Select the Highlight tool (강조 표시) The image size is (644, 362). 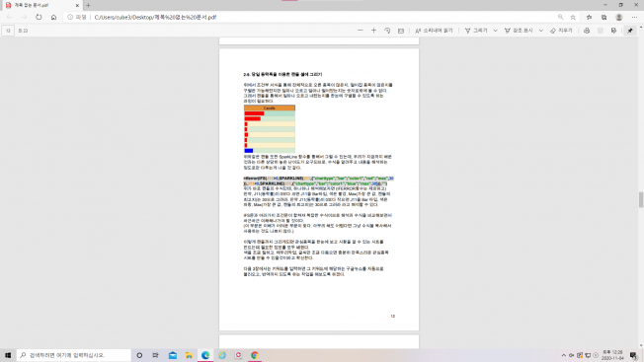[519, 31]
